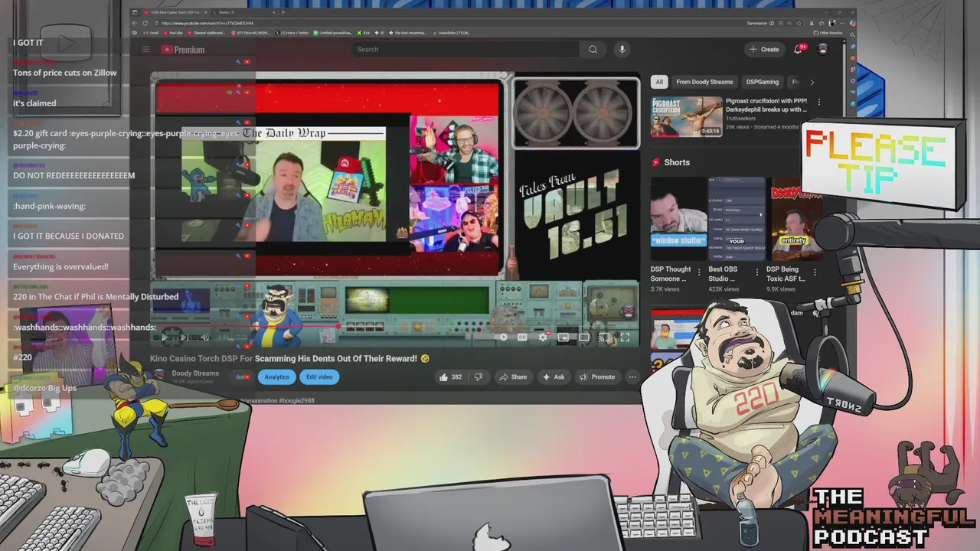Start voice search with the microphone icon
Viewport: 980px width, 551px height.
coord(622,49)
